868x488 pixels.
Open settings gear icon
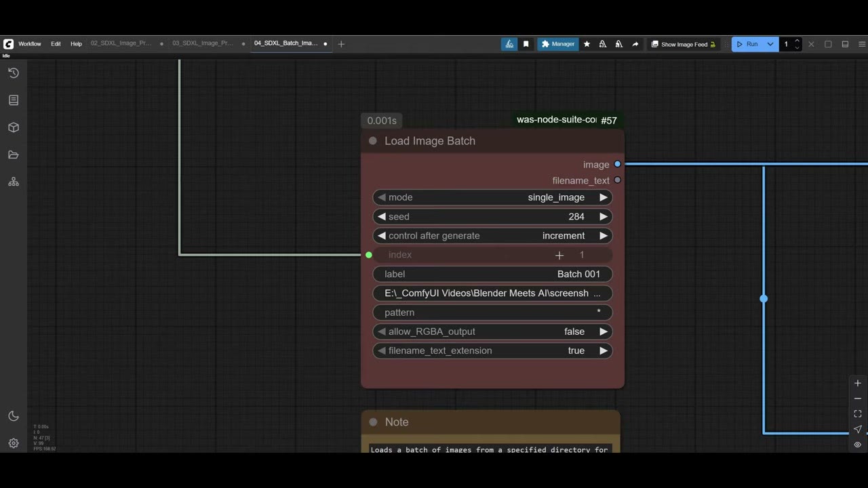14,443
